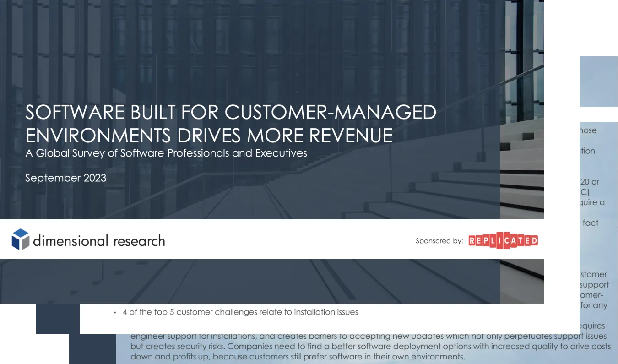The image size is (618, 364).
Task: Click the Dimensional Research cube logo icon
Action: pos(21,239)
